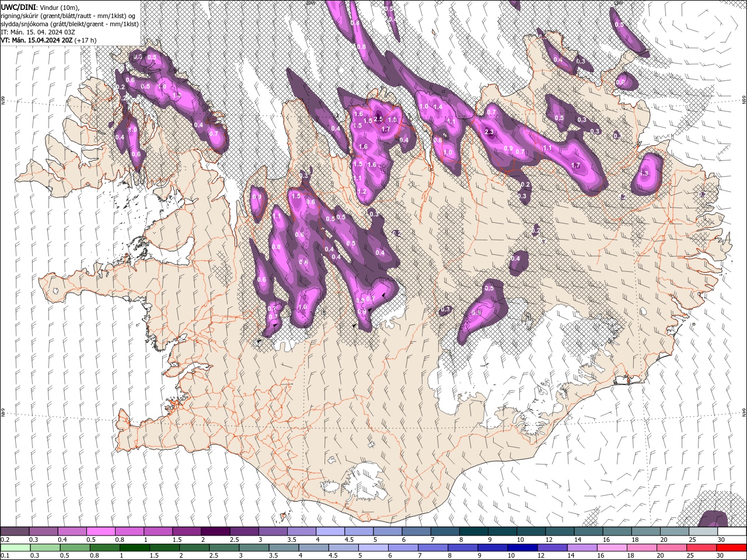Click the '1.4' snowfall value on the map
The width and height of the screenshot is (747, 560).
point(438,107)
